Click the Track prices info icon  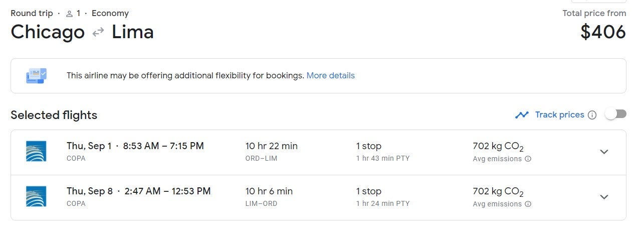(x=592, y=115)
